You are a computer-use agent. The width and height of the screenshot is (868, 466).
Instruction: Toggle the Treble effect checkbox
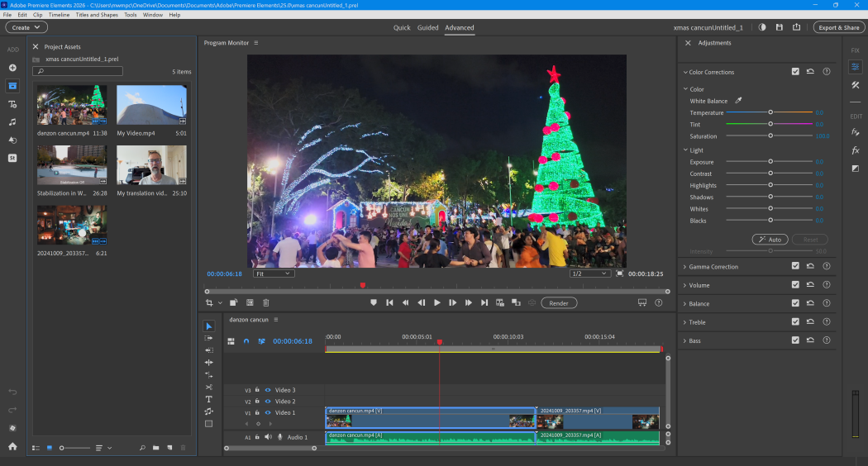[x=795, y=321]
